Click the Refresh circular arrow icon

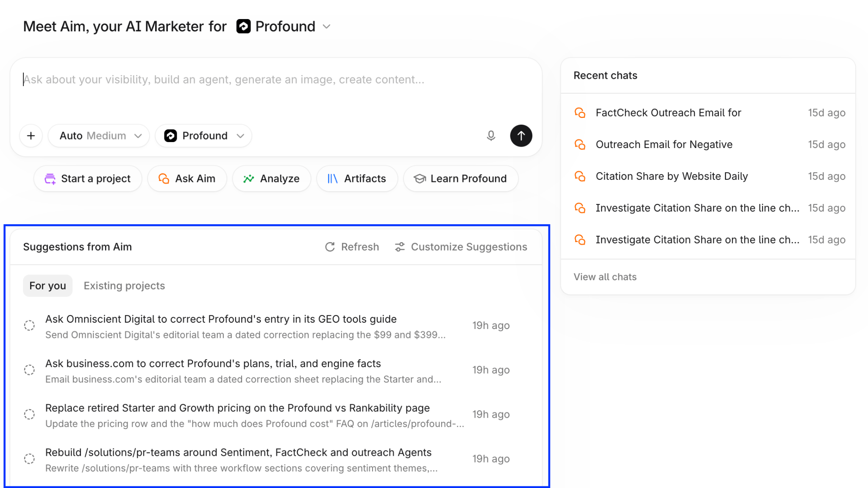coord(330,247)
